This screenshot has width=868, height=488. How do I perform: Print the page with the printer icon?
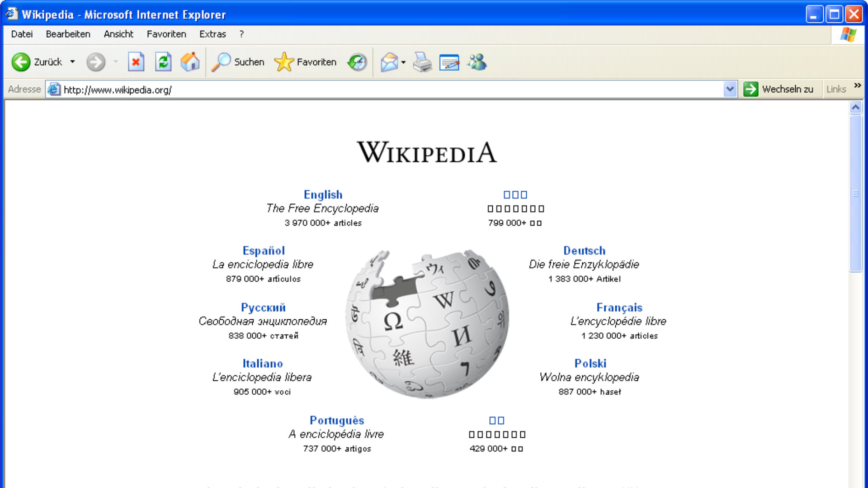click(x=422, y=62)
